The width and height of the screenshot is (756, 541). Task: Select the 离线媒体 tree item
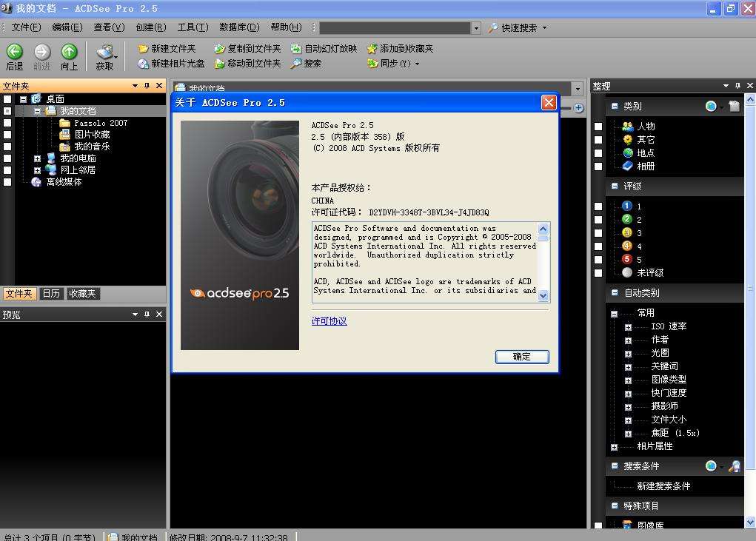[64, 182]
